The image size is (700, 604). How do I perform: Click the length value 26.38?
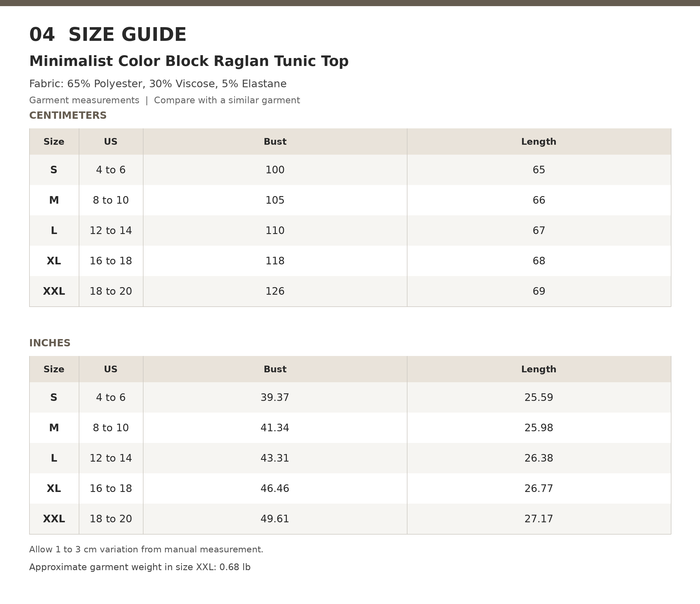(539, 458)
